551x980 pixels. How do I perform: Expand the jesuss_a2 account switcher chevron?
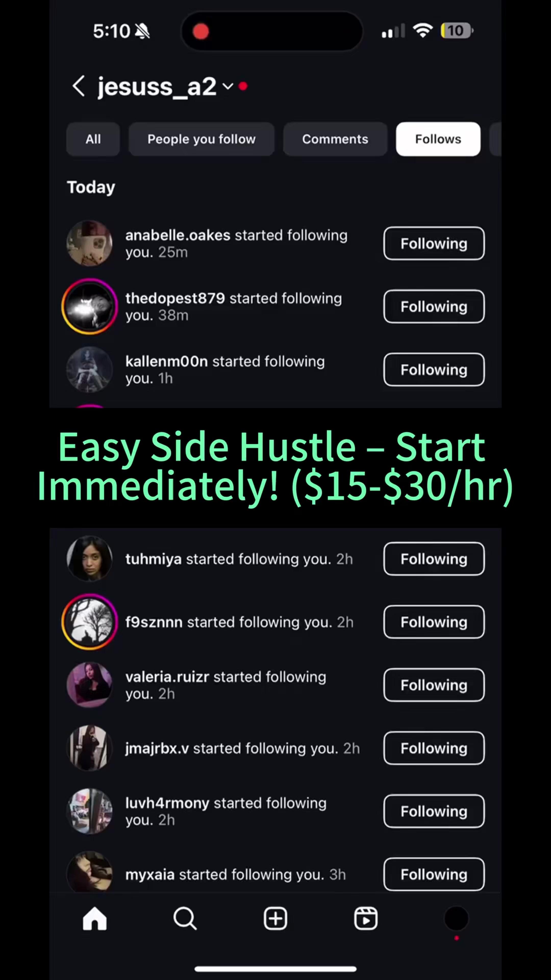[228, 86]
